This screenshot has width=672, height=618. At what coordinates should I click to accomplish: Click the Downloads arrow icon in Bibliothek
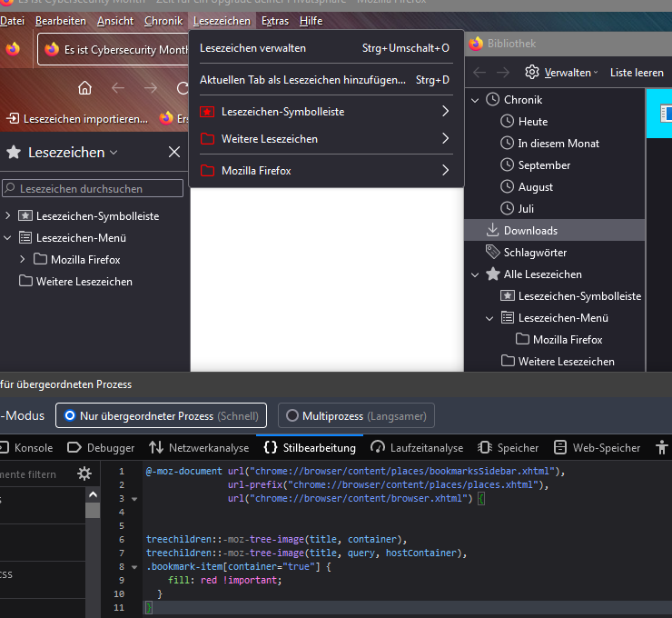493,231
